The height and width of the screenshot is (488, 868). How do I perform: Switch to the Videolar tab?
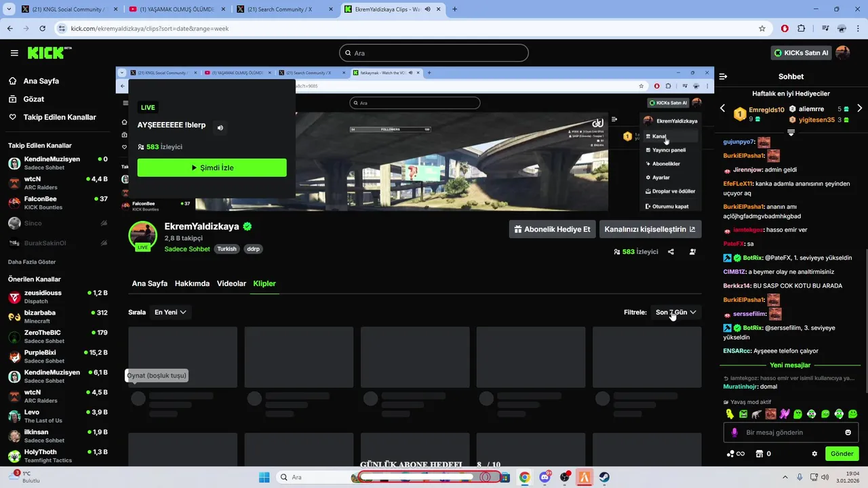coord(231,283)
